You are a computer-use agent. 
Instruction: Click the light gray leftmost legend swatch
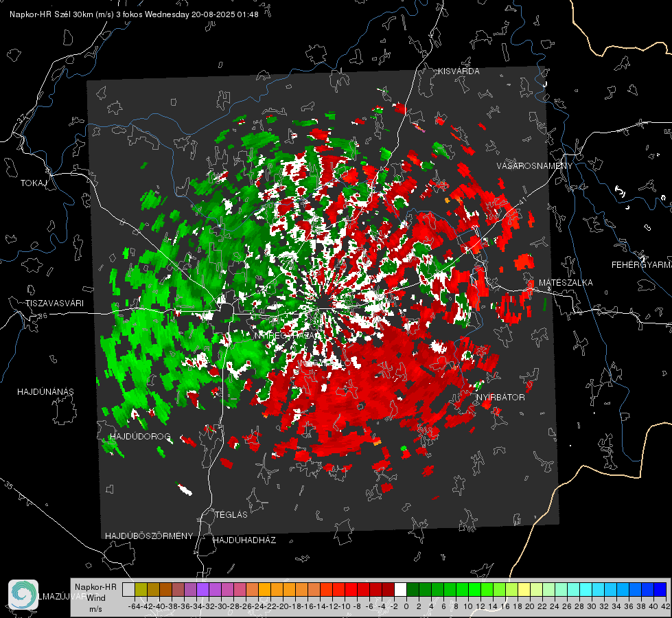coord(128,590)
